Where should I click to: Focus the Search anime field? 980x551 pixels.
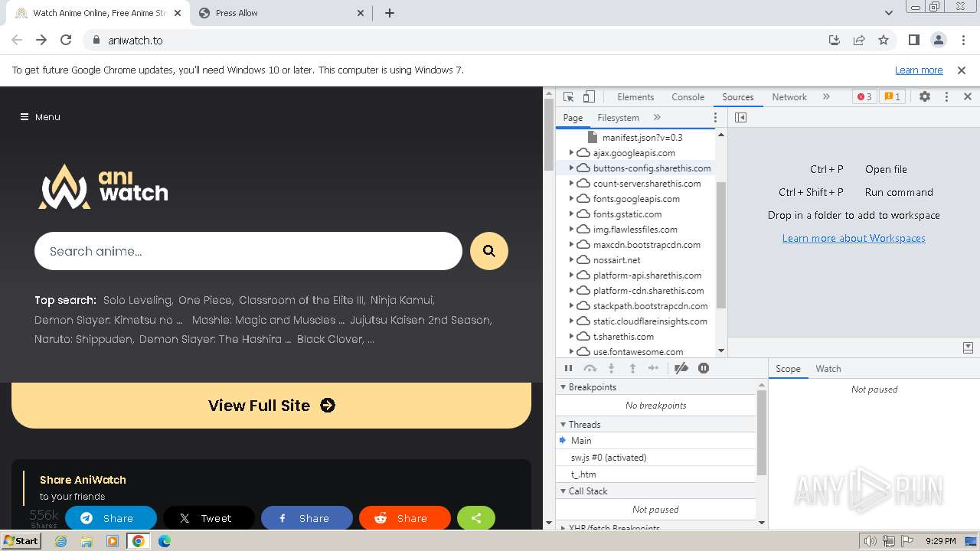point(248,251)
